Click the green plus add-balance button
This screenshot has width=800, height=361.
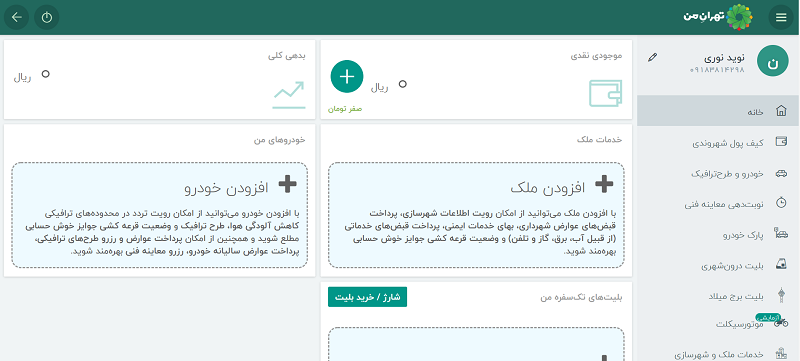(x=347, y=76)
